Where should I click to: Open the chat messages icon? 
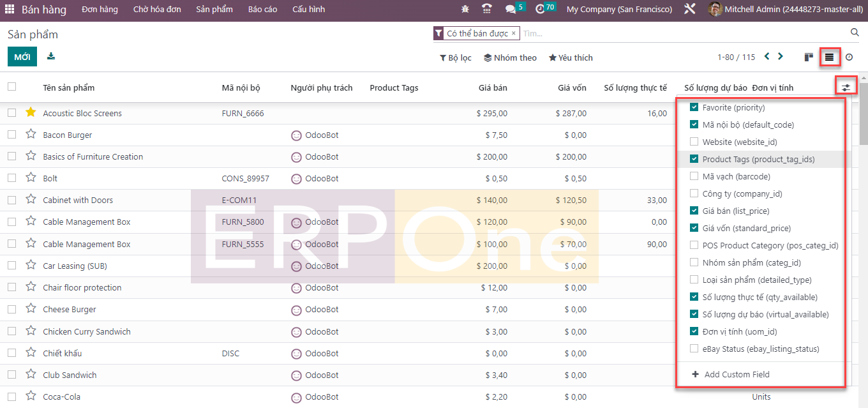coord(510,10)
